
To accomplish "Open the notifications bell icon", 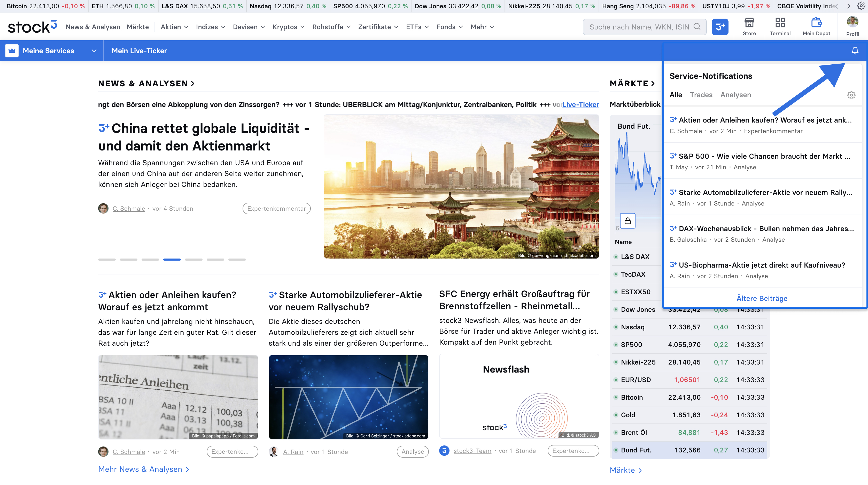I will [855, 51].
